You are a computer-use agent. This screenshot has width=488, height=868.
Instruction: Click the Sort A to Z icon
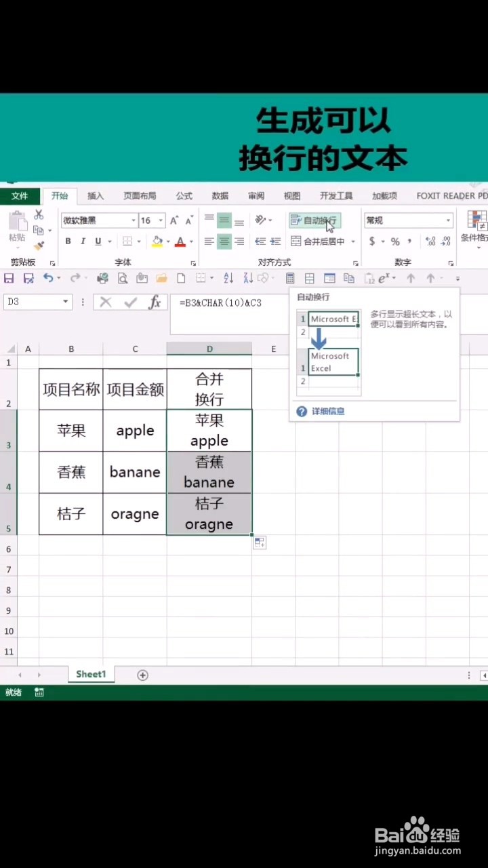(x=228, y=278)
